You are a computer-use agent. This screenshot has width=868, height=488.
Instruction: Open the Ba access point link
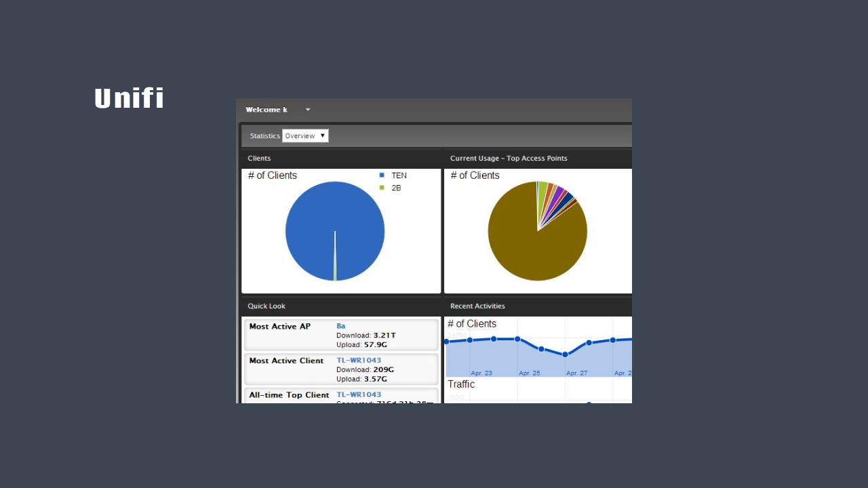(x=340, y=326)
